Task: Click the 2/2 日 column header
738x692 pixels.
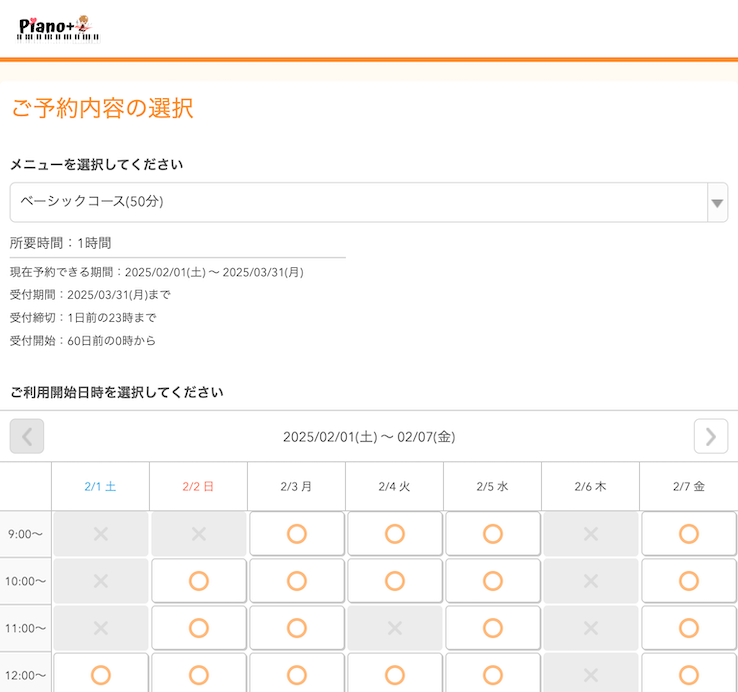Action: [x=198, y=486]
